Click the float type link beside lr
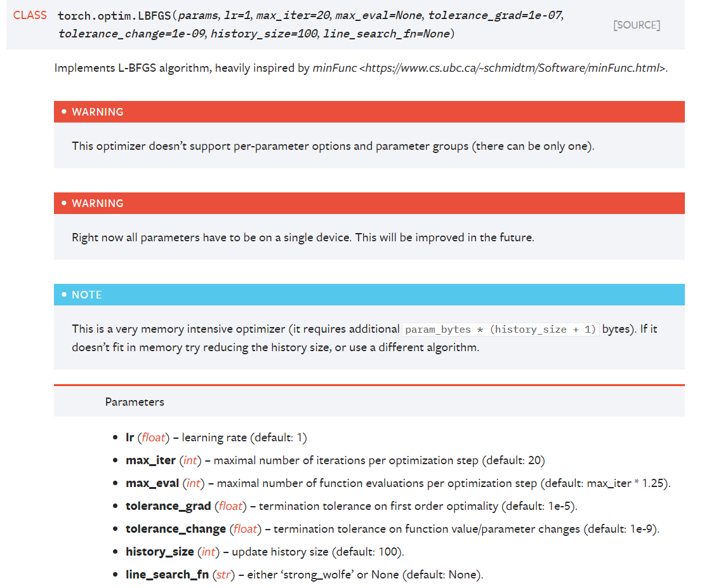This screenshot has width=702, height=588. pyautogui.click(x=152, y=438)
